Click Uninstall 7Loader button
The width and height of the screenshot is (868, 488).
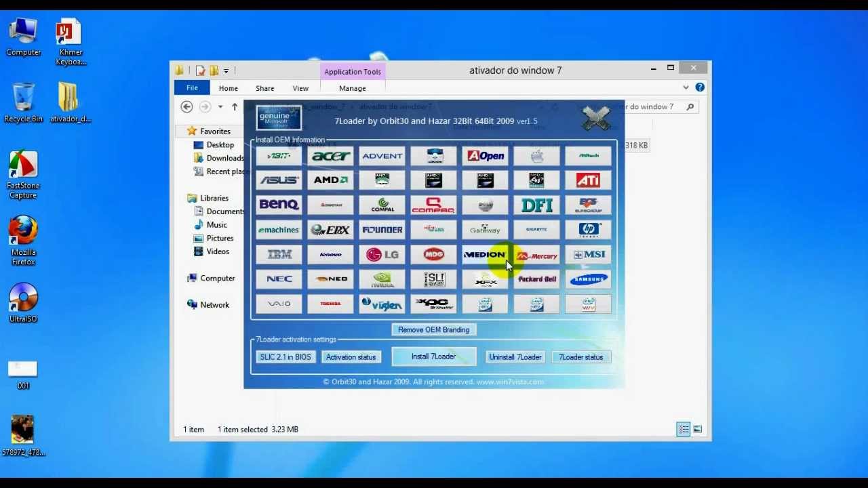tap(515, 357)
